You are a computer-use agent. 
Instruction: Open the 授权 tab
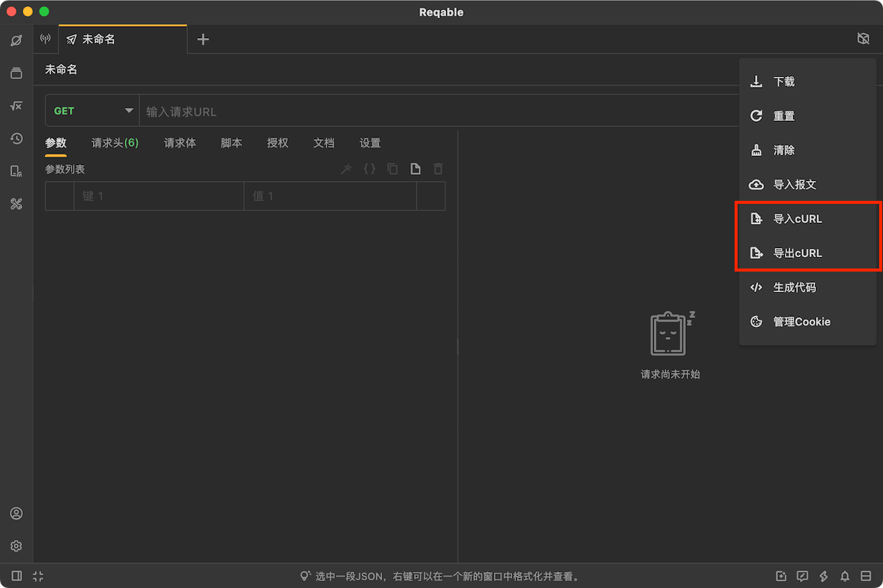tap(278, 143)
